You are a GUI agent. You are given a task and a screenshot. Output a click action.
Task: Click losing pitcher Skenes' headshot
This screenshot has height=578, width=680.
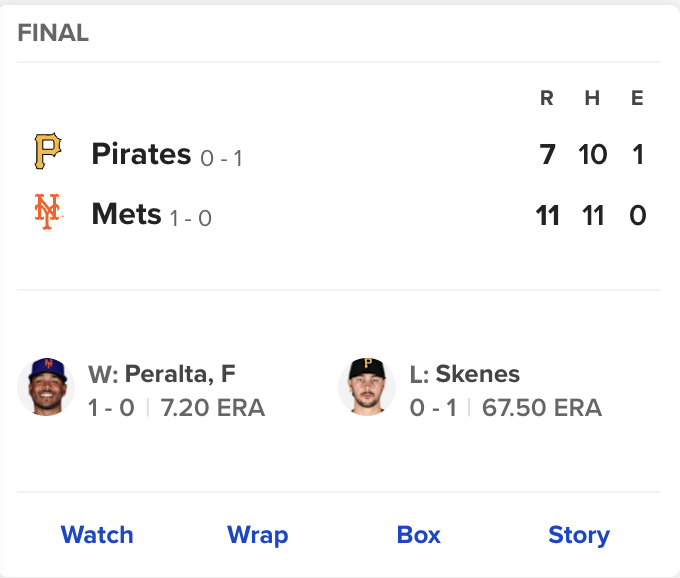point(367,387)
